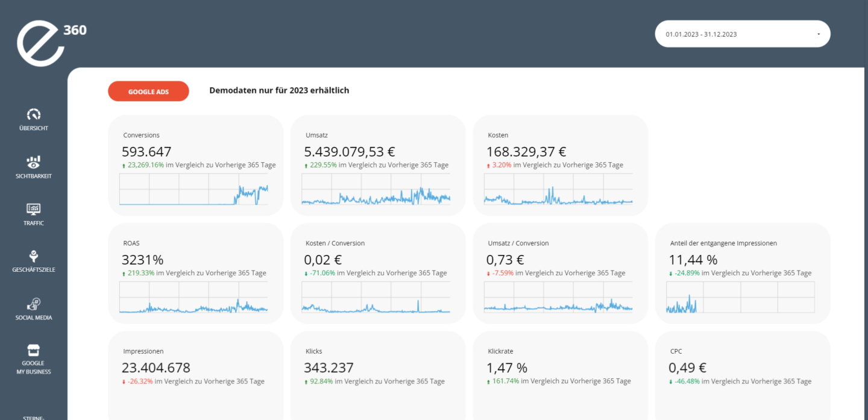Screen dimensions: 868x420
Task: Click the Umsatz sparkline chart
Action: point(376,190)
